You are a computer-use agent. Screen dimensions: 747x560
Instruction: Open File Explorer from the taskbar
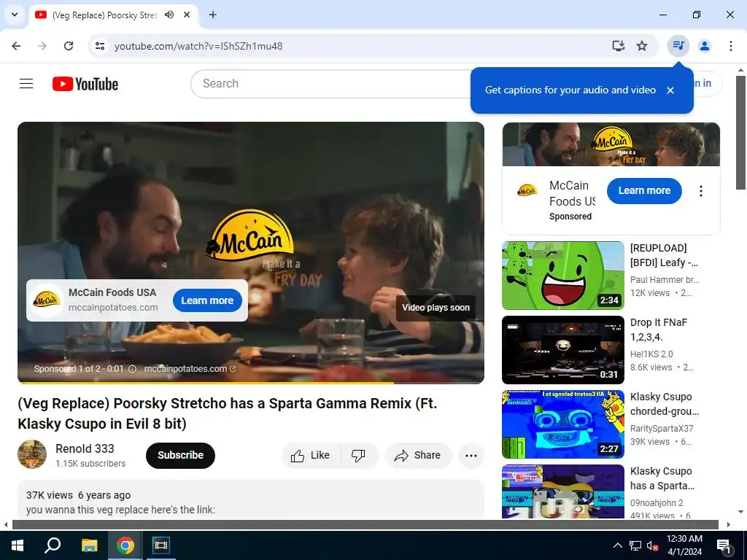[x=89, y=545]
